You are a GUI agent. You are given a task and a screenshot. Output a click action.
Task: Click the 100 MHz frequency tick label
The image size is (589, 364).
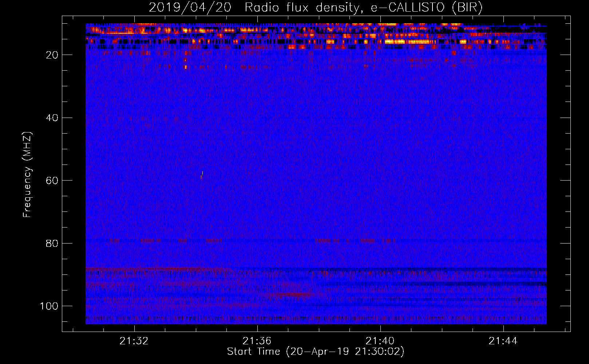[x=49, y=306]
